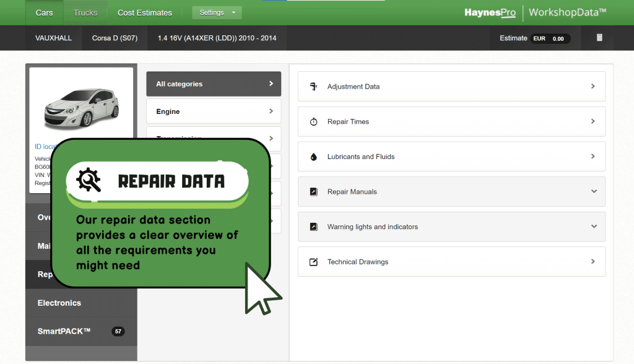Click the Technical Drawings edit icon
Image resolution: width=634 pixels, height=364 pixels.
(x=313, y=262)
